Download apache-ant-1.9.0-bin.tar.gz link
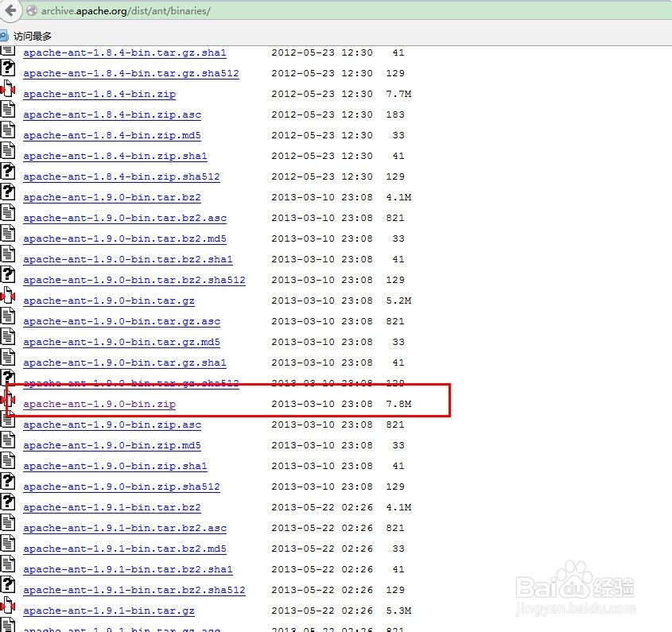672x632 pixels. click(109, 300)
